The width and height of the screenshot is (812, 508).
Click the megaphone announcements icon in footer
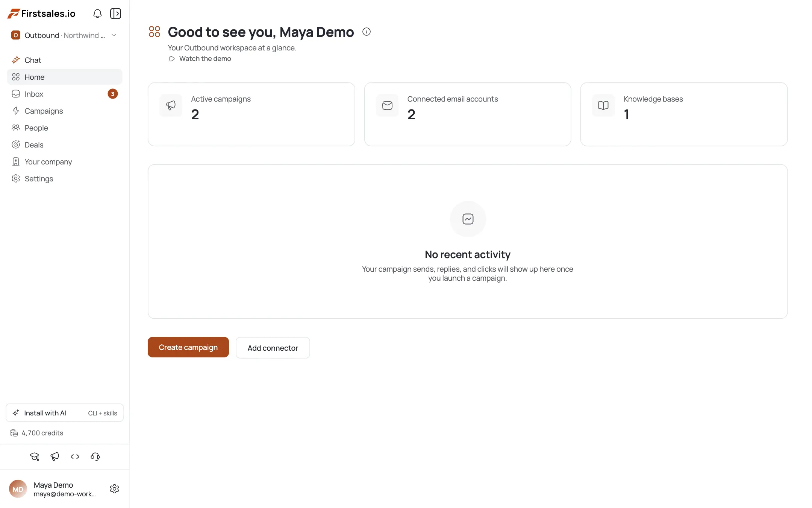click(55, 457)
